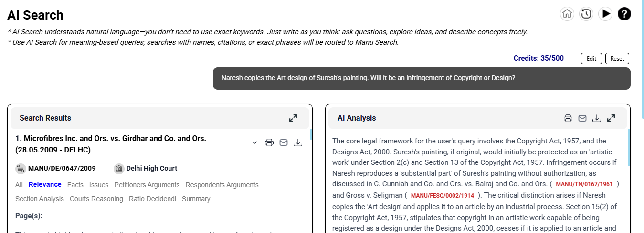Open the help question mark icon
Viewport: 644px width, 233px height.
coord(624,14)
